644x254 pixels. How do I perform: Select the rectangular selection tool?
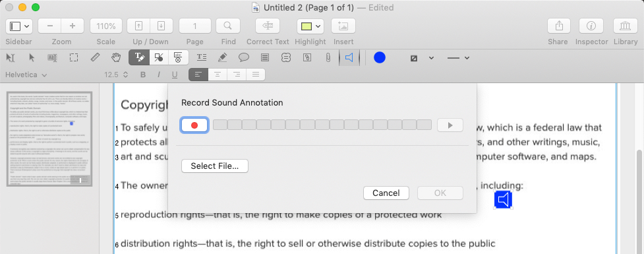[74, 58]
